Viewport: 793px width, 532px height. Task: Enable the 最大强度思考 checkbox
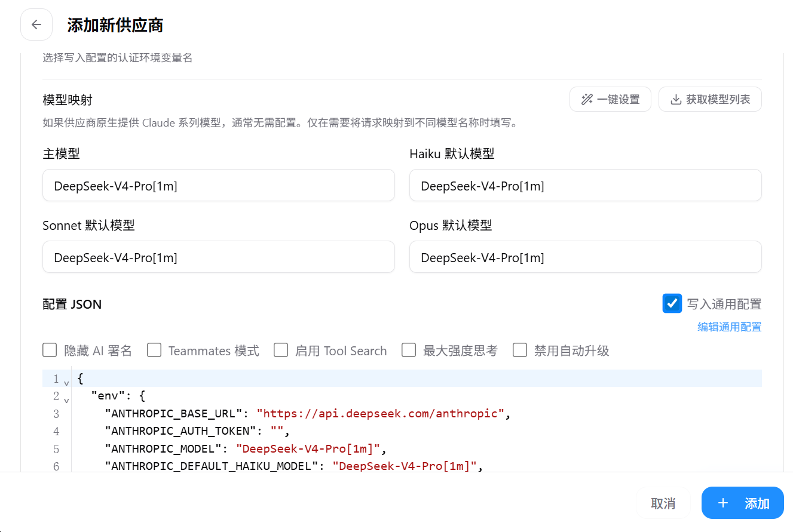409,350
